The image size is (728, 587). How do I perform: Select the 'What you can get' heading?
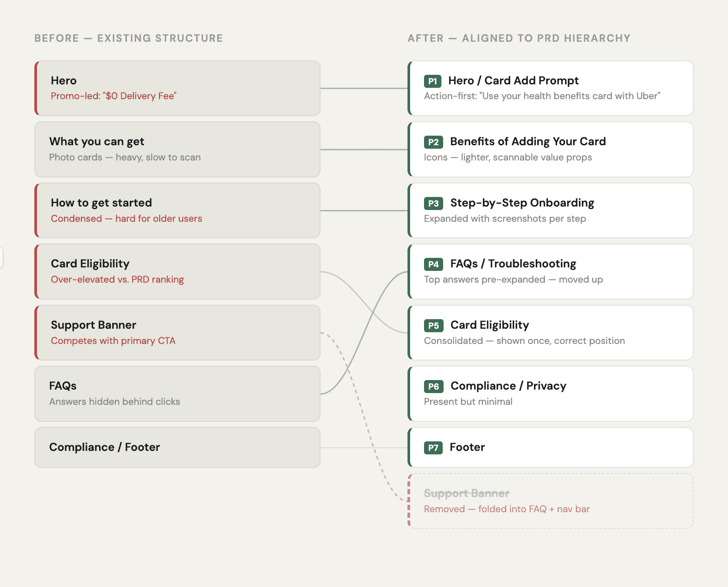coord(97,141)
